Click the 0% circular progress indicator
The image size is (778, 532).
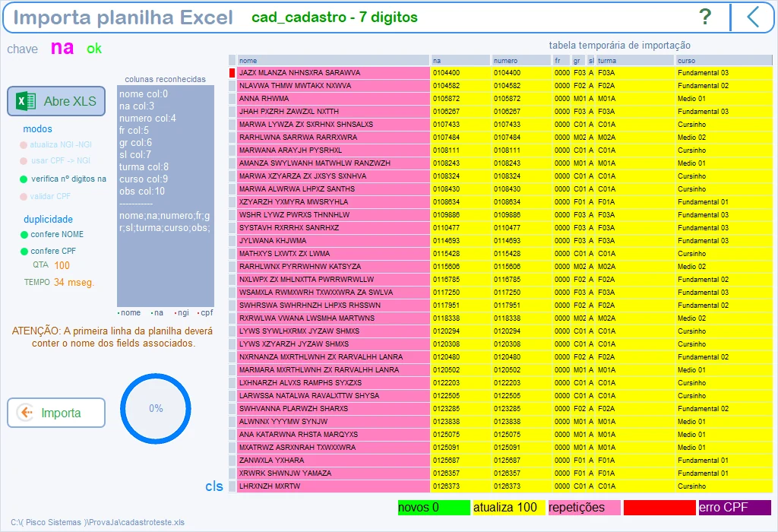[156, 408]
